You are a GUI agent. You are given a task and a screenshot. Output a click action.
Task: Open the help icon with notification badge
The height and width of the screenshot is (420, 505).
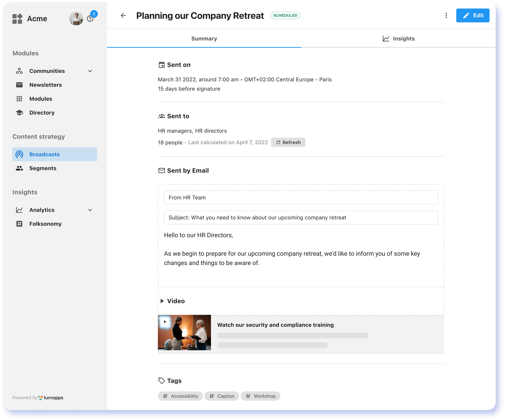tap(90, 19)
